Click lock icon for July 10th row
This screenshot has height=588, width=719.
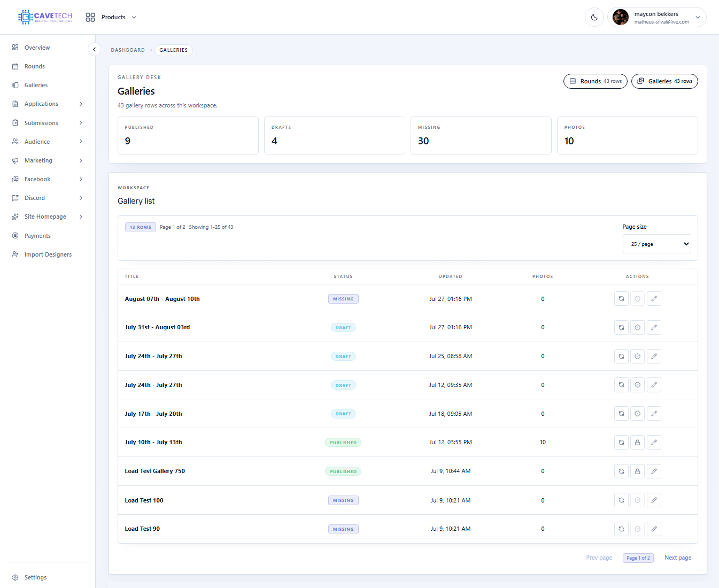[637, 442]
